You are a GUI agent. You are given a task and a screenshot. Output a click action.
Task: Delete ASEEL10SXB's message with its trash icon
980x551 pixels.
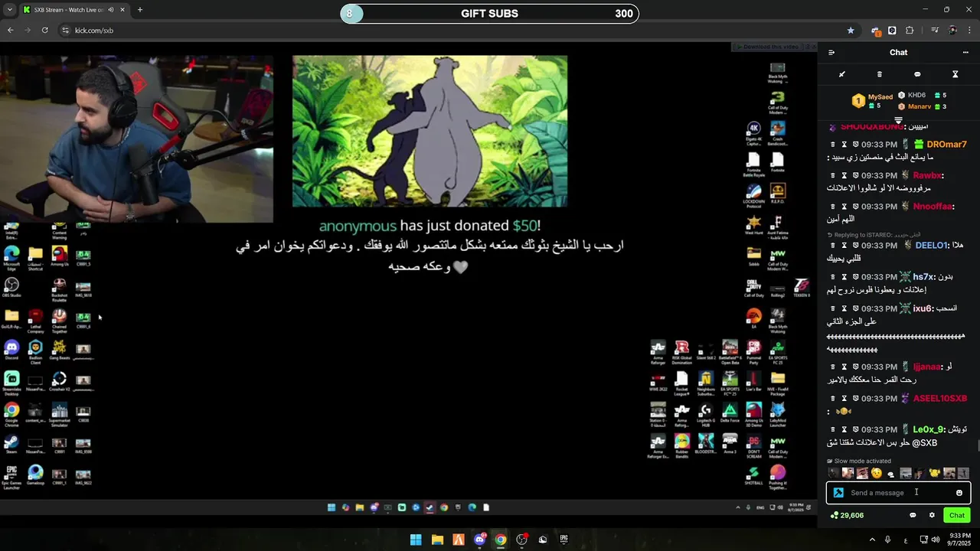tap(833, 399)
